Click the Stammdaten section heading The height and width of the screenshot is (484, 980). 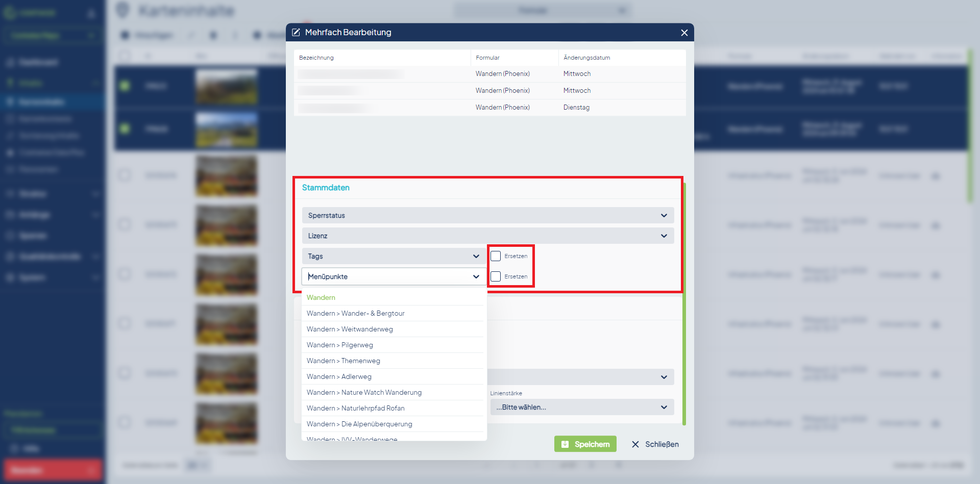pyautogui.click(x=326, y=188)
